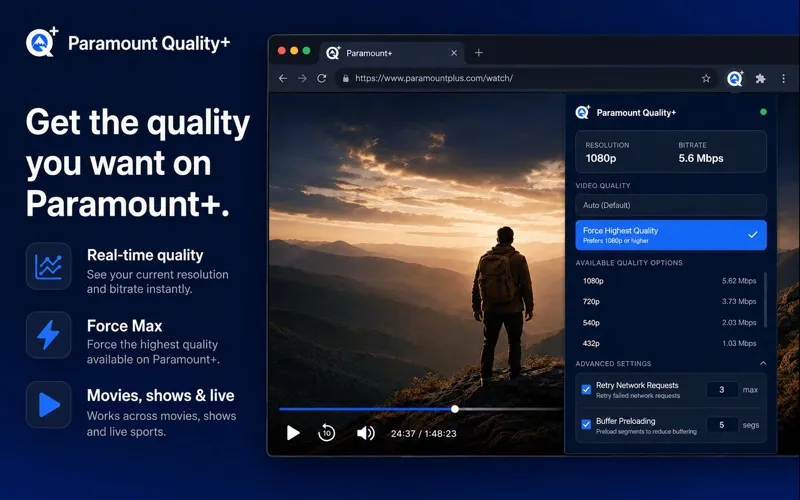Click the video progress bar handle
This screenshot has height=500, width=800.
[455, 409]
